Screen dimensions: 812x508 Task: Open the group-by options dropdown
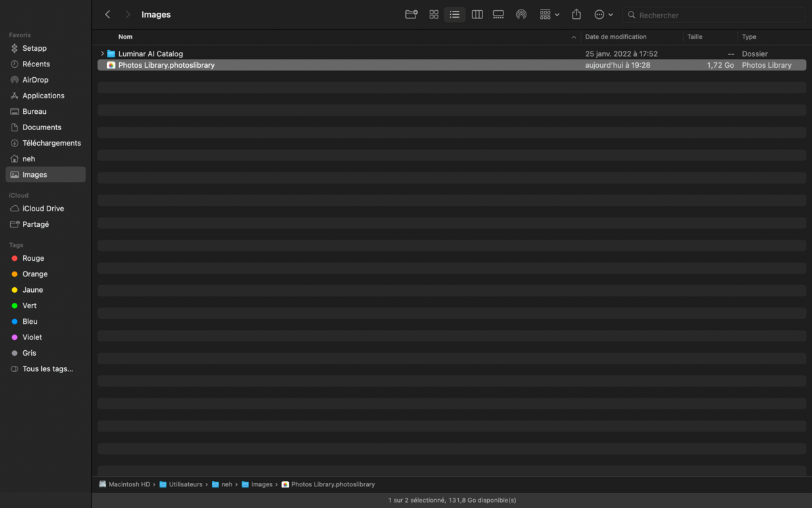549,14
